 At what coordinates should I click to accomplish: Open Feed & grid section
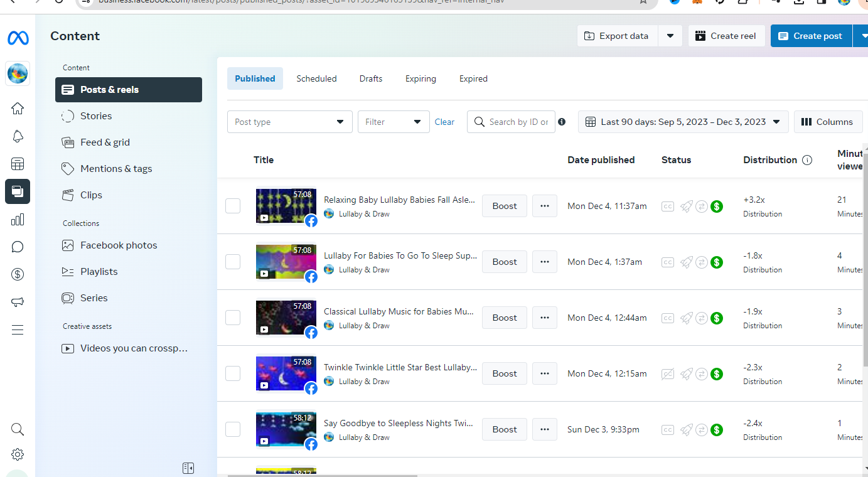(129, 142)
